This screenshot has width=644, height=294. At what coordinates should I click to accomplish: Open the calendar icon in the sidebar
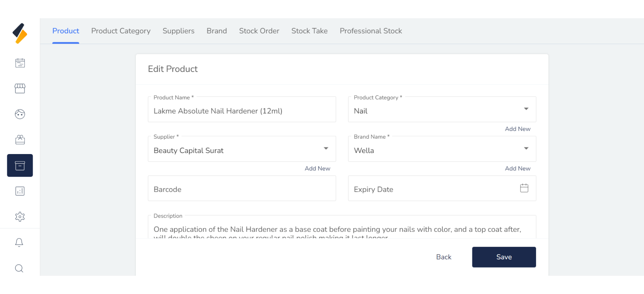tap(20, 63)
